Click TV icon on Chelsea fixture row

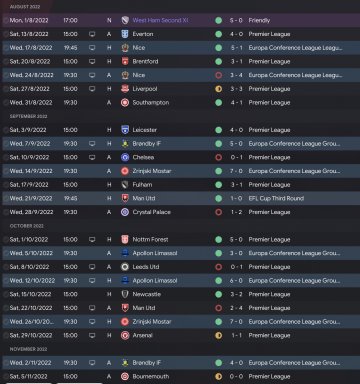click(92, 157)
